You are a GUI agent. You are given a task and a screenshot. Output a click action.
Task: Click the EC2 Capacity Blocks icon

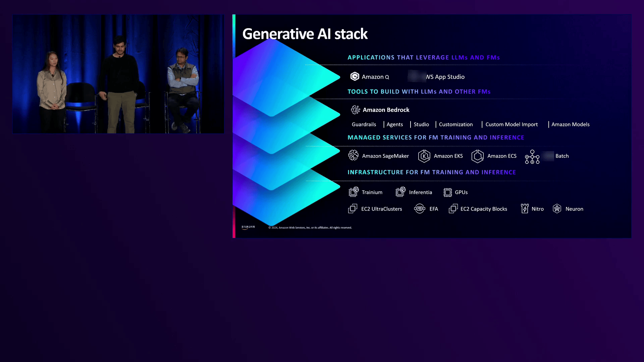453,209
